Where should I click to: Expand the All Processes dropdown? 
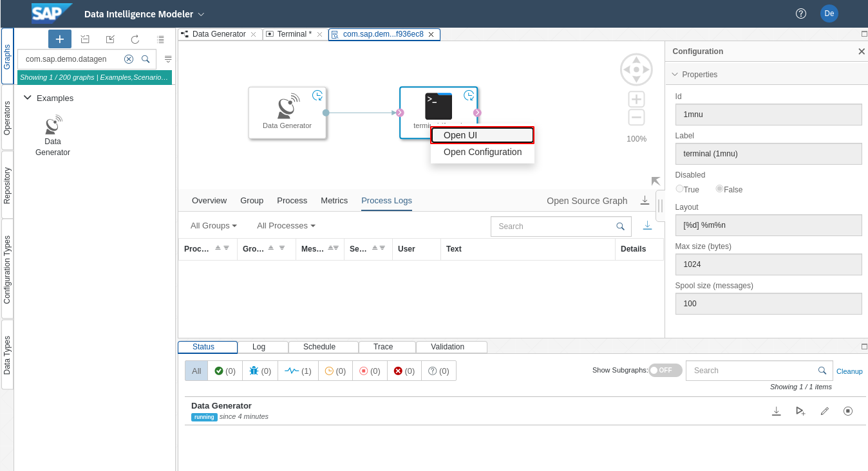coord(286,226)
